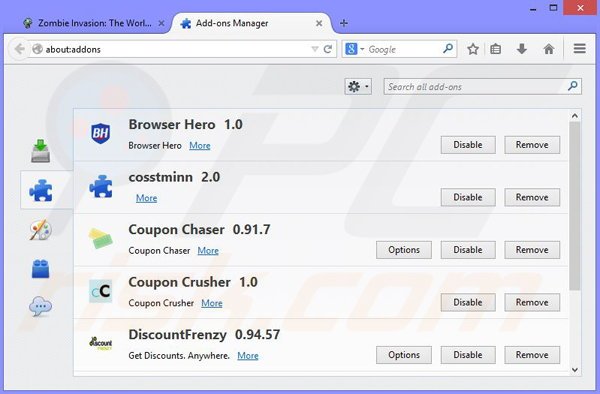
Task: Click the Google search magnifier icon
Action: [448, 49]
